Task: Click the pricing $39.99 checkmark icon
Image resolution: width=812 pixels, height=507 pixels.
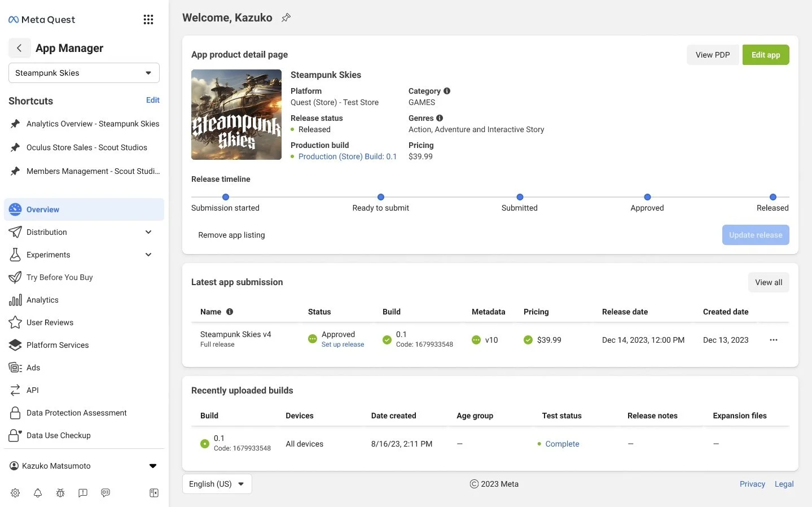Action: coord(528,340)
